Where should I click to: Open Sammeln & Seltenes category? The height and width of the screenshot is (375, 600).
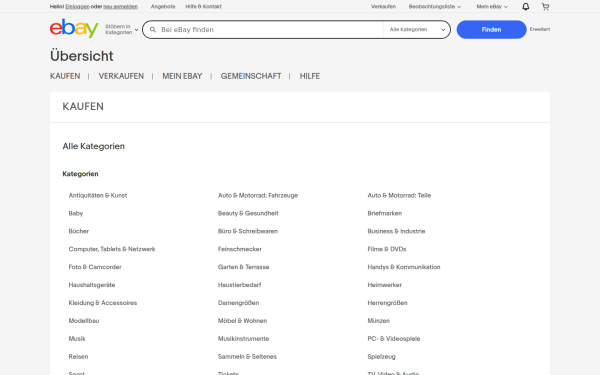click(x=248, y=357)
